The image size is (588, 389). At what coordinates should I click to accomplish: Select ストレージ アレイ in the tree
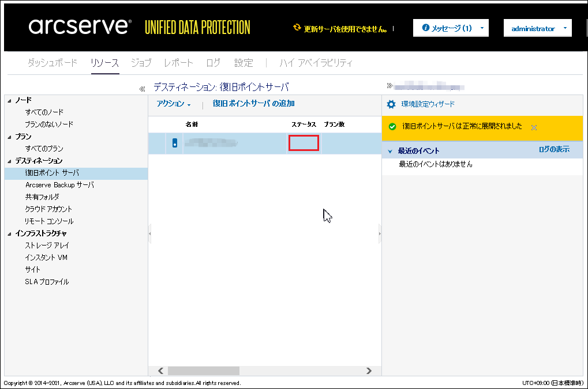point(47,246)
